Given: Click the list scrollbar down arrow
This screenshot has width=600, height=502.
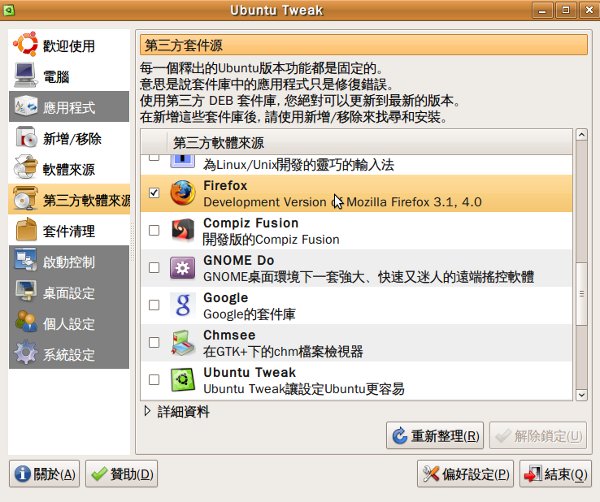Looking at the screenshot, I should tap(582, 394).
